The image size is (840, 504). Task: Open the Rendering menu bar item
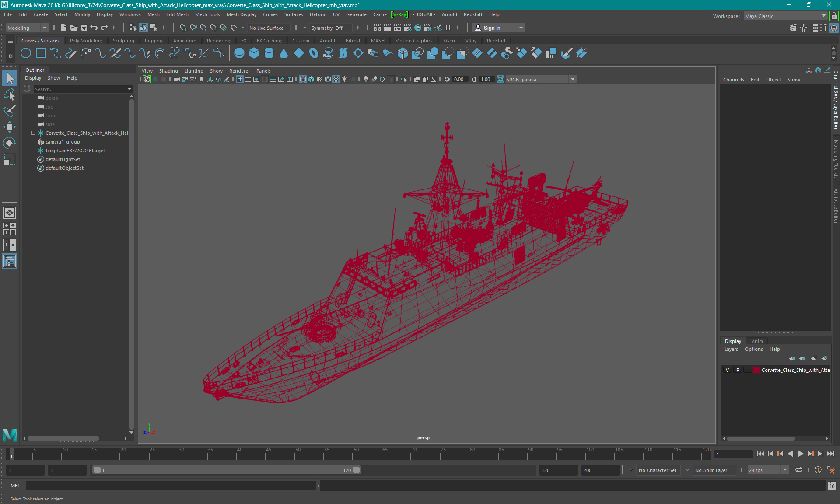coord(218,40)
